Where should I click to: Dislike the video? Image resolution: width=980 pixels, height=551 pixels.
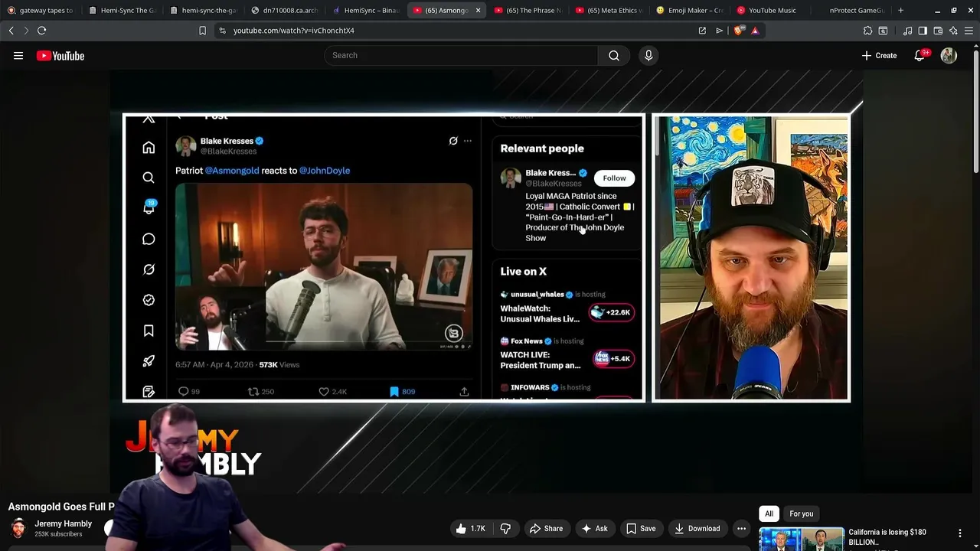click(x=505, y=528)
